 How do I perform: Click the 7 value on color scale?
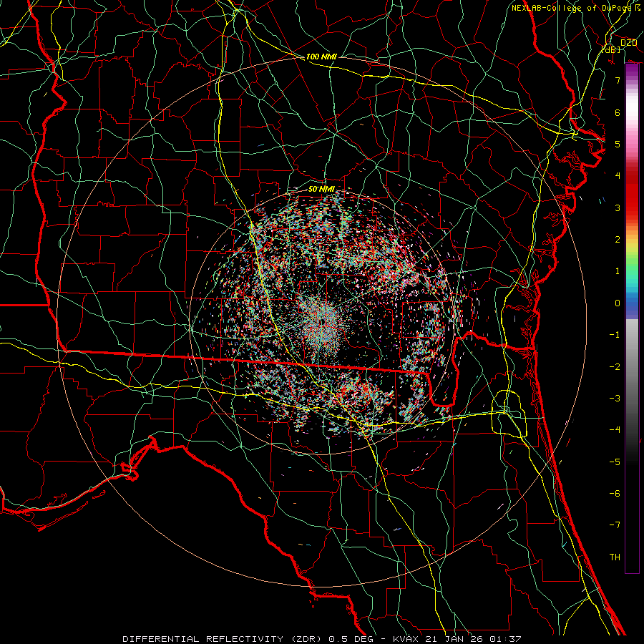[618, 80]
